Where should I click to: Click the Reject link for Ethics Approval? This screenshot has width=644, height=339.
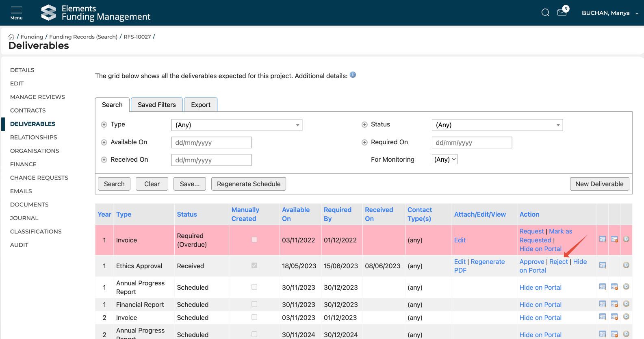(x=558, y=262)
